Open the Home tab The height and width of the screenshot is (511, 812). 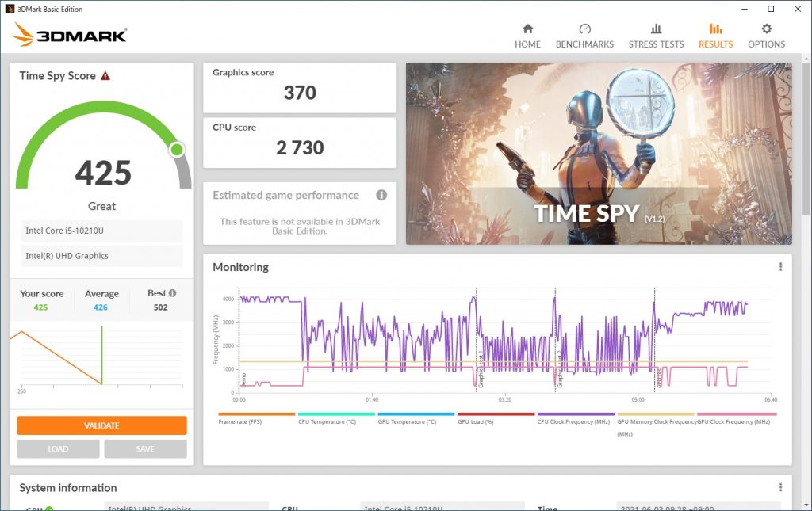[527, 36]
